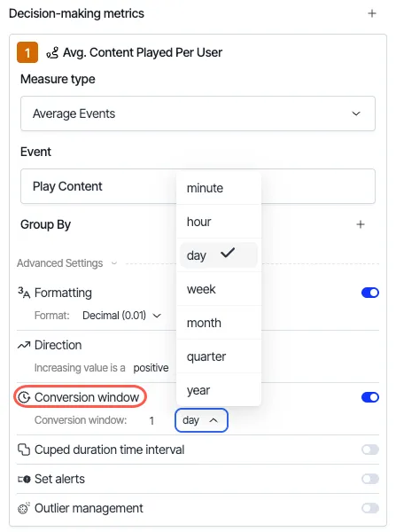Pick minute from the time unit menu
Screen dimensions: 396x532
tap(219, 188)
